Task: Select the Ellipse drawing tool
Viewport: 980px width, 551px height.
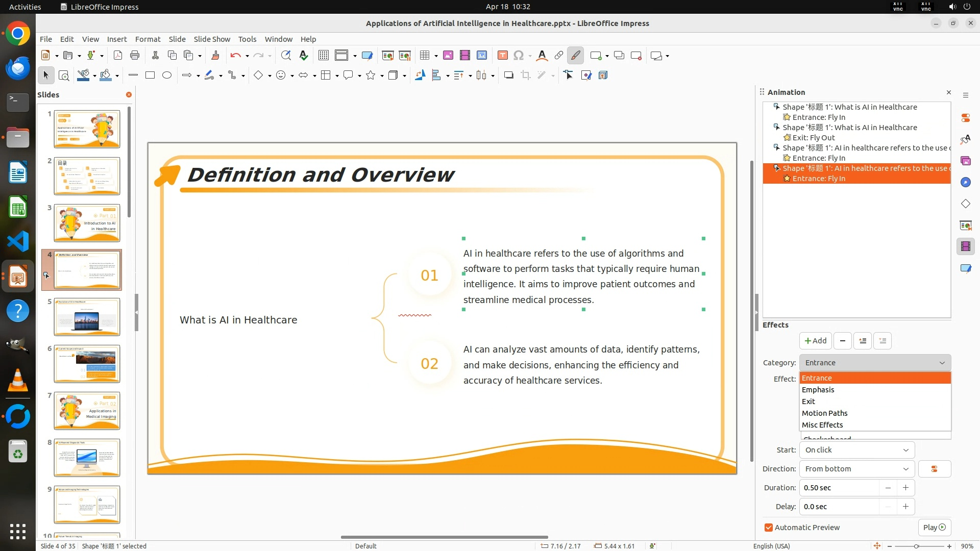Action: point(167,76)
